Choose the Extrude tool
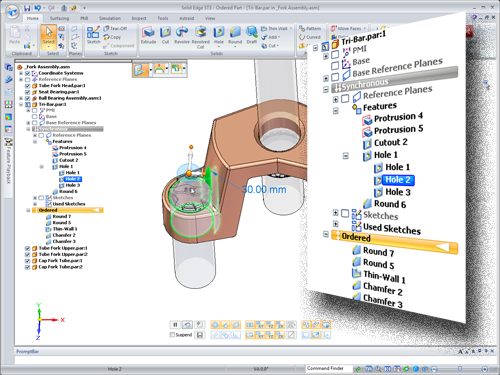500x375 pixels. (148, 35)
